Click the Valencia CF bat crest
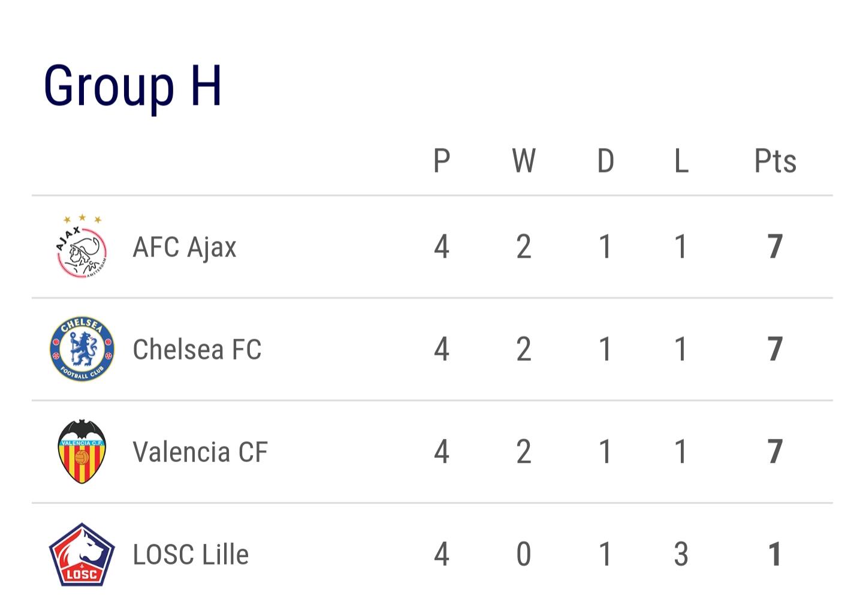The image size is (863, 616). click(82, 451)
